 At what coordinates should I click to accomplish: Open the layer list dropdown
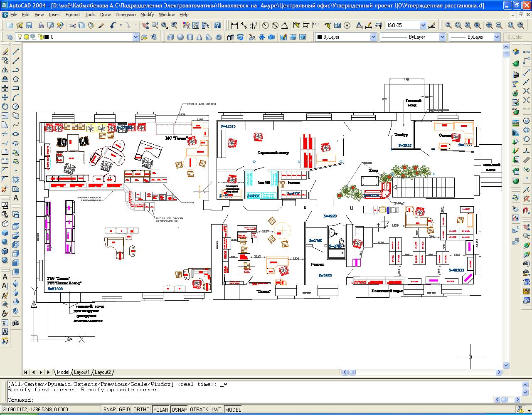tap(135, 37)
